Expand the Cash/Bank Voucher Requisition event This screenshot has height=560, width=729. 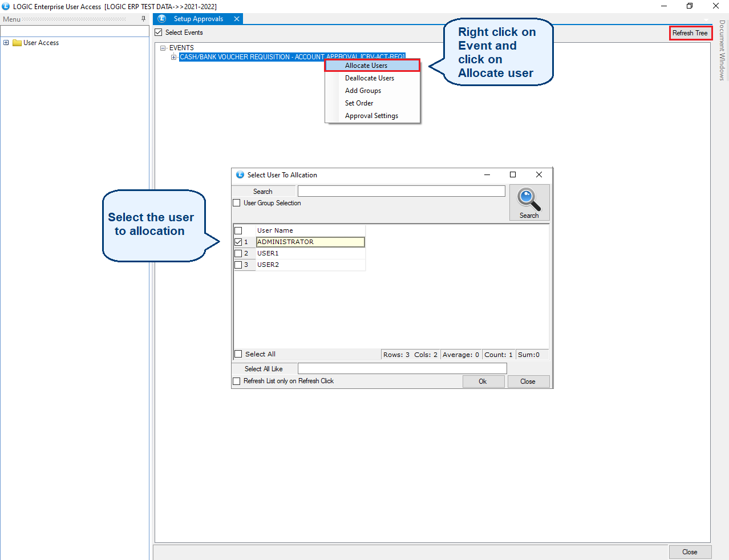pyautogui.click(x=174, y=57)
